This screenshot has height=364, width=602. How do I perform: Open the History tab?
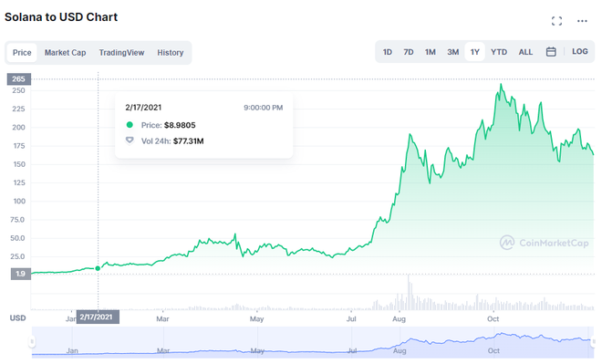click(170, 53)
